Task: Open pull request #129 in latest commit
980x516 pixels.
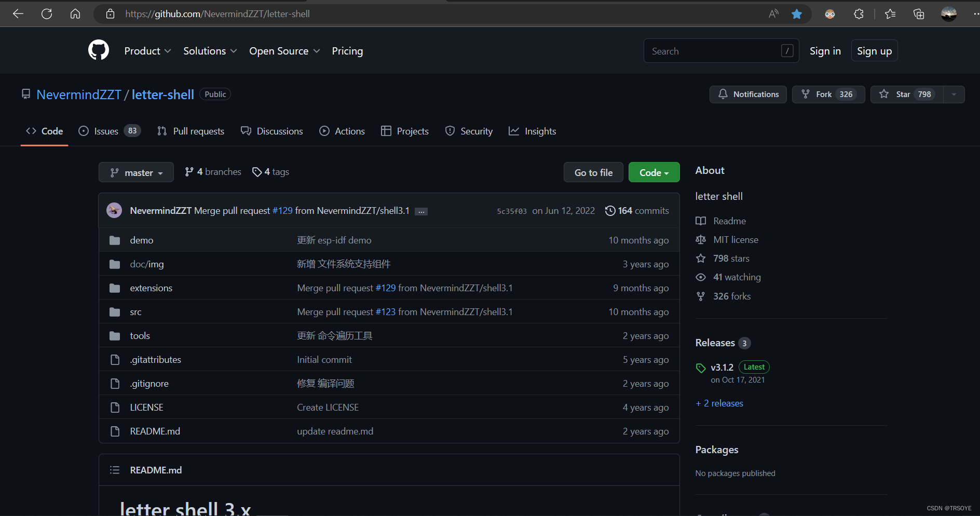Action: coord(282,211)
